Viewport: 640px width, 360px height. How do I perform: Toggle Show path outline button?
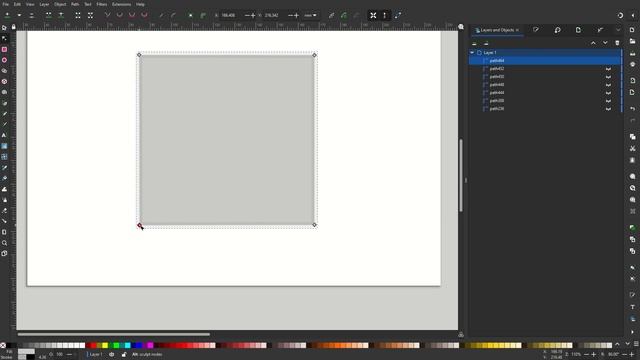[x=398, y=15]
